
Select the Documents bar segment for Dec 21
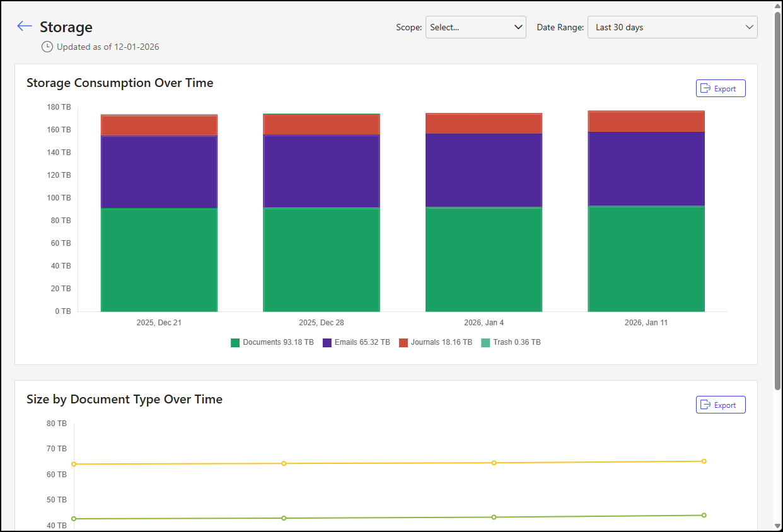click(159, 260)
